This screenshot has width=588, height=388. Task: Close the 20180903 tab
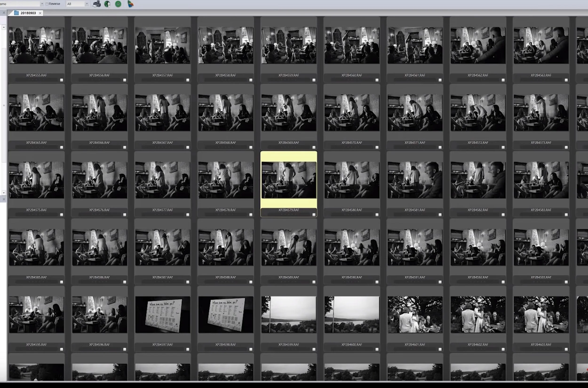click(x=40, y=13)
